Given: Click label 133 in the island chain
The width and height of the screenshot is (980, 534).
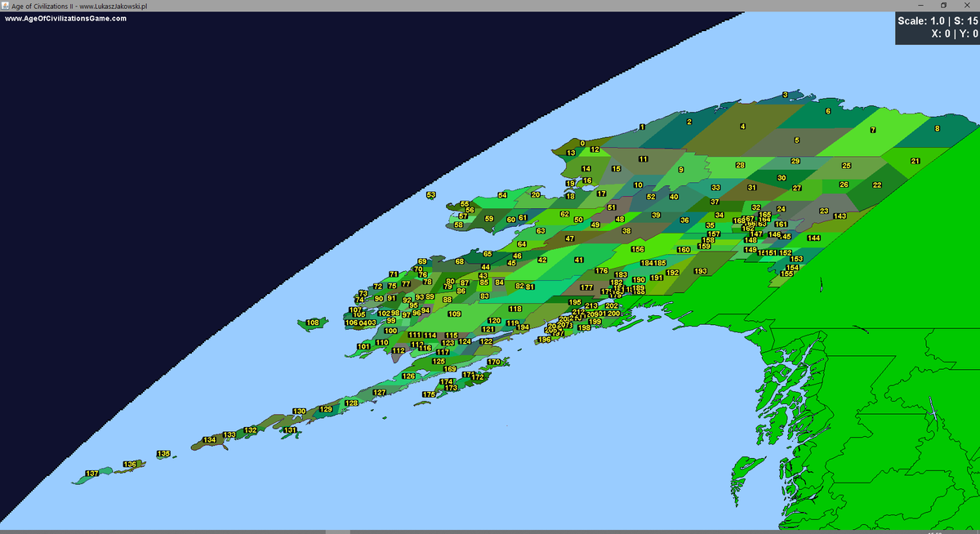Looking at the screenshot, I should click(229, 435).
